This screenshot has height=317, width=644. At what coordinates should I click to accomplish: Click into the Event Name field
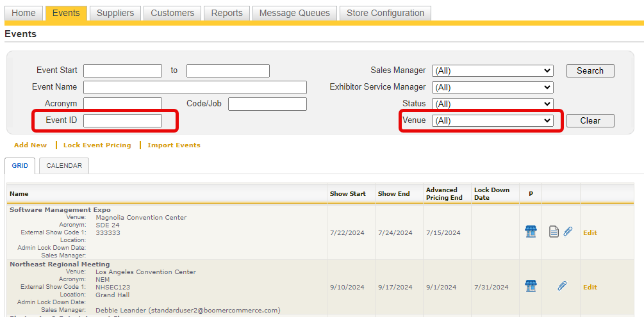(x=195, y=87)
